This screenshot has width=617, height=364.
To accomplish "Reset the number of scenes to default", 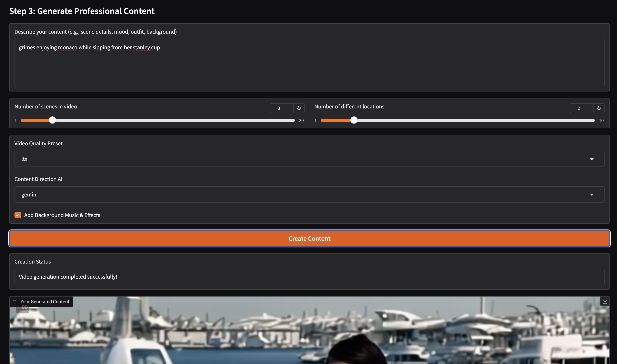I will pyautogui.click(x=299, y=108).
